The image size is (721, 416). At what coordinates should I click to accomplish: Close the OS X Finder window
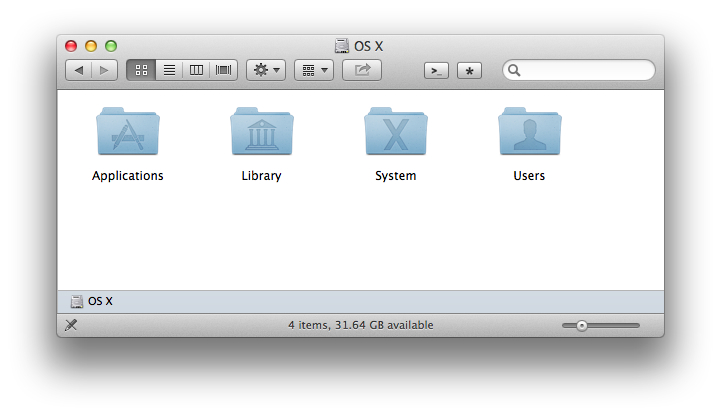[x=71, y=46]
